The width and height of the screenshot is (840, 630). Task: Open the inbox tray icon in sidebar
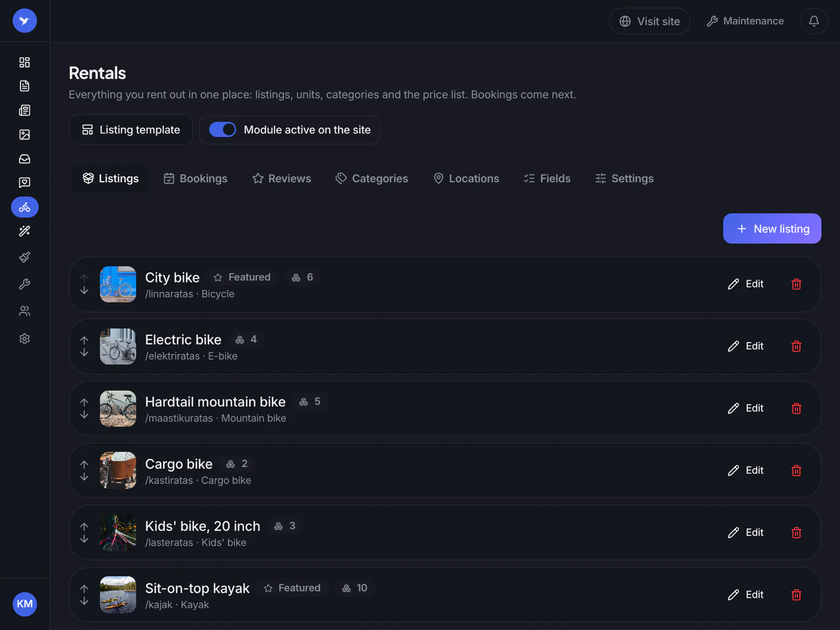click(25, 159)
